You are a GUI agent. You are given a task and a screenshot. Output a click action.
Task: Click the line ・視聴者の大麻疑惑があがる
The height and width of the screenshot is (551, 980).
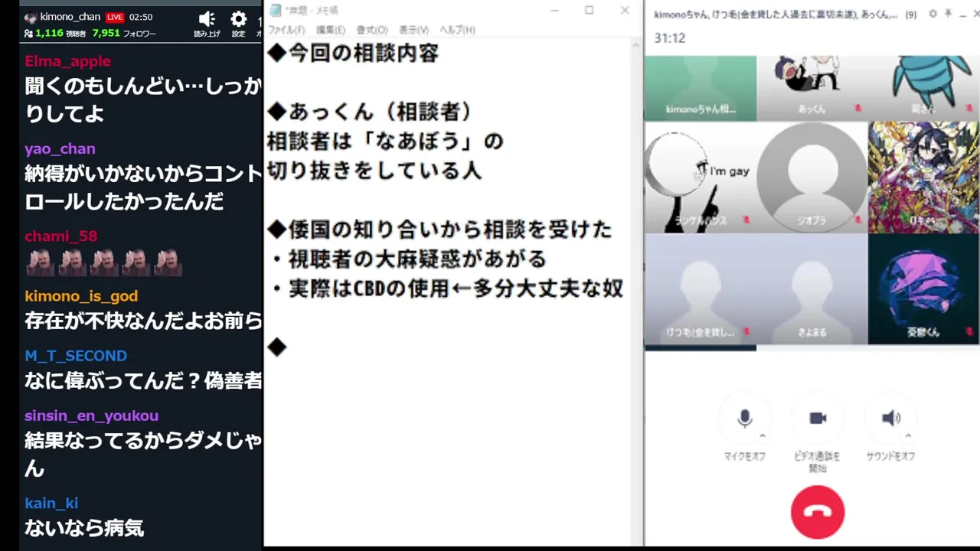point(407,259)
